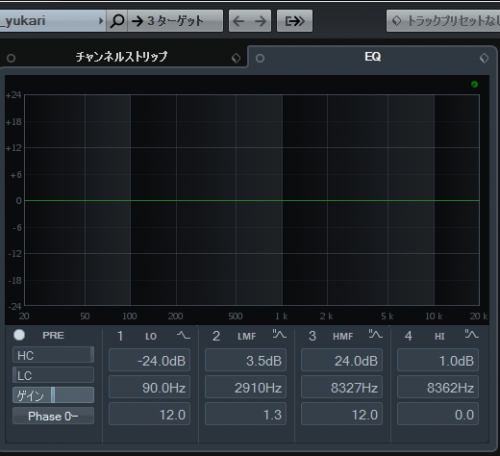The width and height of the screenshot is (500, 456).
Task: Click band 3 gain field 24.0dB
Action: pyautogui.click(x=342, y=360)
